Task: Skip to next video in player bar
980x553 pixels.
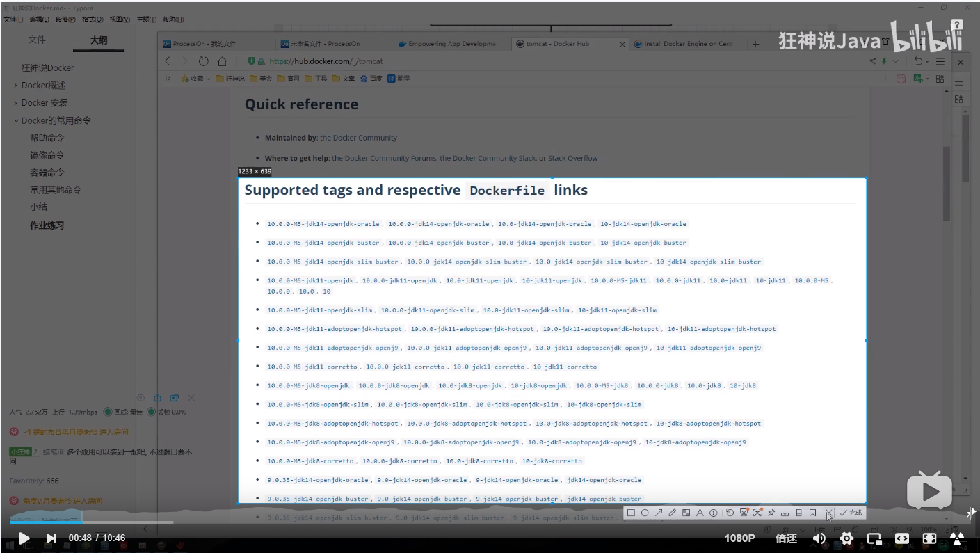Action: click(x=51, y=538)
